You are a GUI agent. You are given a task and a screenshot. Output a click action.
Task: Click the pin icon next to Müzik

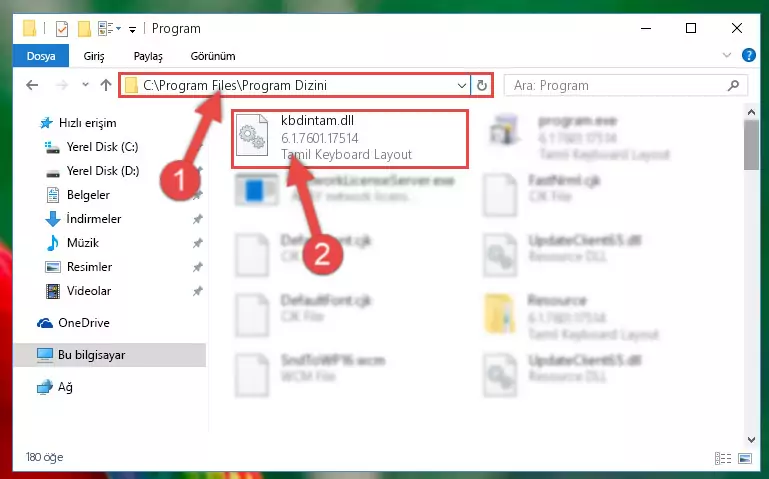pyautogui.click(x=198, y=243)
